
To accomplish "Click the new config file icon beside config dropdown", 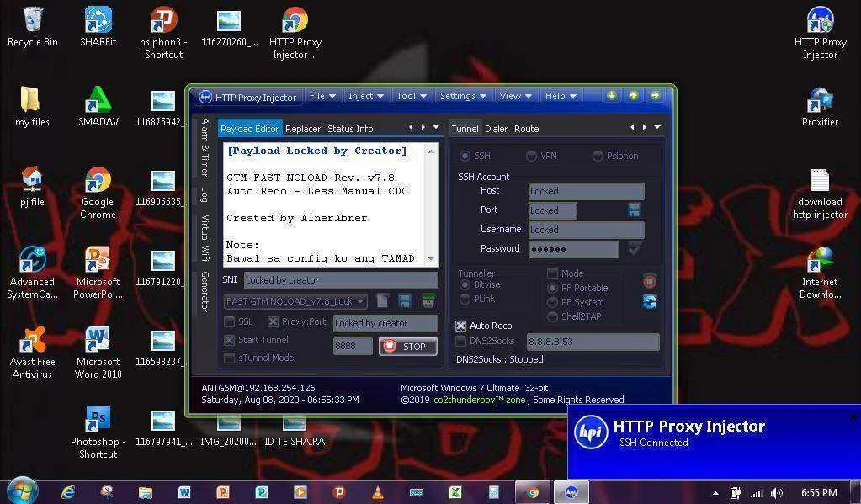I will [x=383, y=301].
